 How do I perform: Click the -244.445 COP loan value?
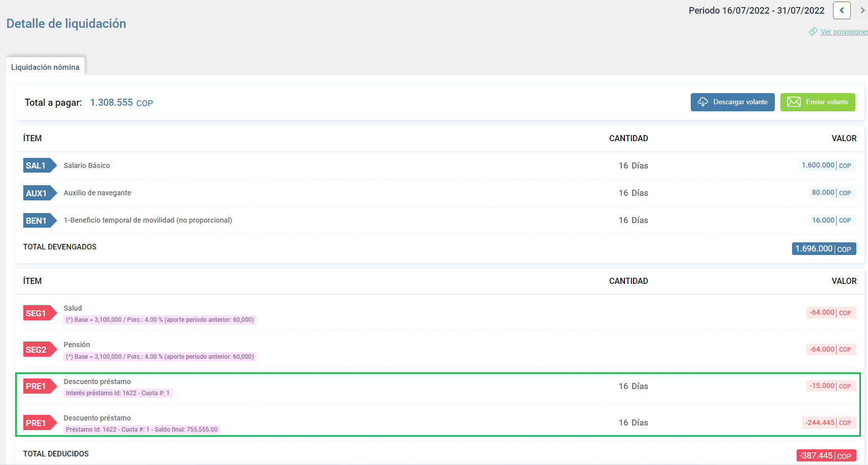829,422
